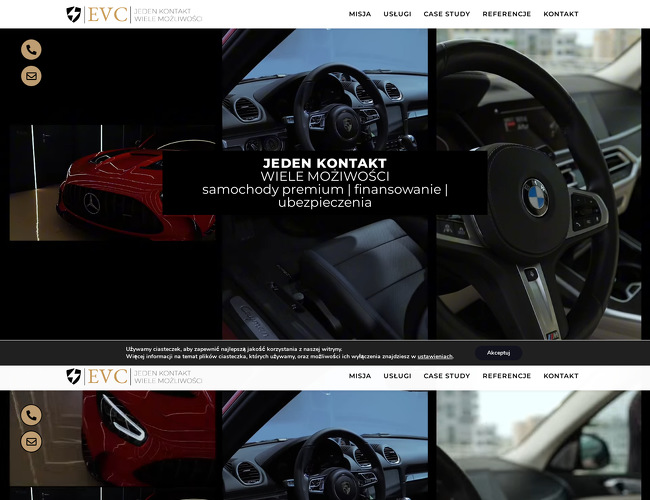Open CASE STUDY in the lower header menu
Viewport: 650px width, 500px height.
tap(446, 376)
